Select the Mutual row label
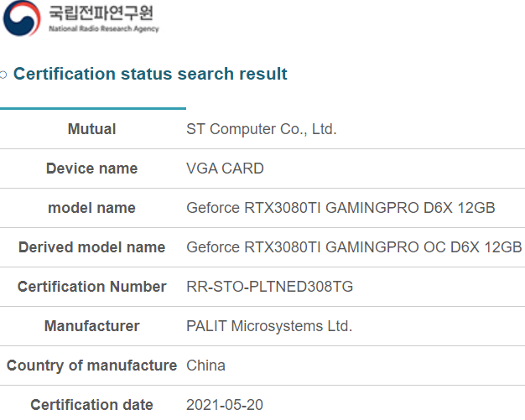The image size is (525, 420). click(x=91, y=129)
